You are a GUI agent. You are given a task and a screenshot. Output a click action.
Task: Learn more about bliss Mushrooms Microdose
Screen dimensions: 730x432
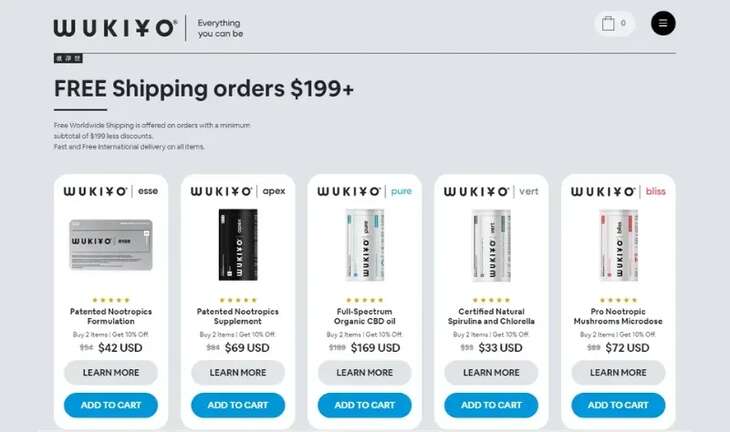[x=618, y=372]
